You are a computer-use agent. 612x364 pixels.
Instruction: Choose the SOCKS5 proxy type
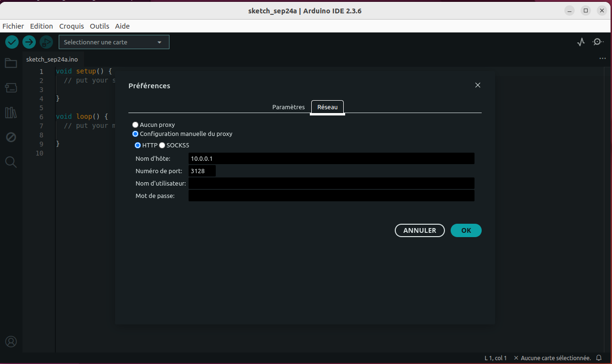coord(162,146)
